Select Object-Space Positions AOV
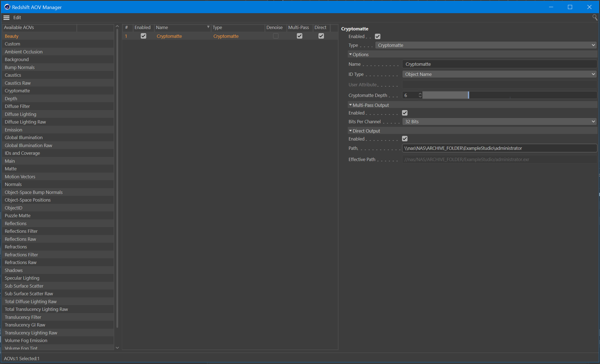Screen dimensions: 600x364 coord(58,200)
